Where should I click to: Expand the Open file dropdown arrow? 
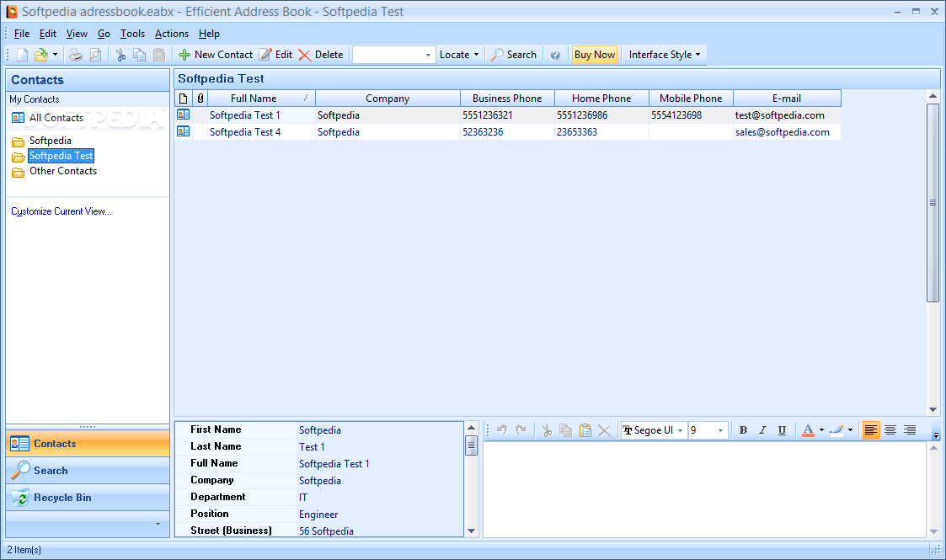55,55
